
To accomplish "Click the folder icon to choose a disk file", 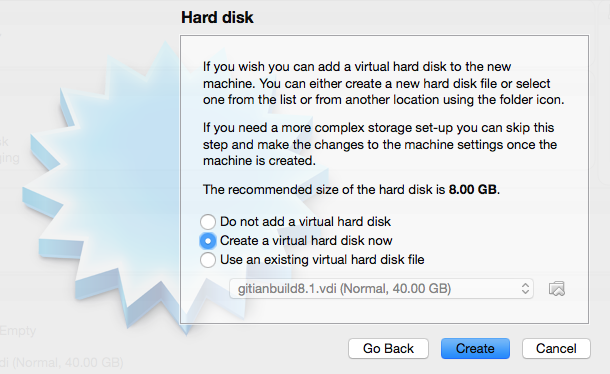I will pyautogui.click(x=556, y=289).
